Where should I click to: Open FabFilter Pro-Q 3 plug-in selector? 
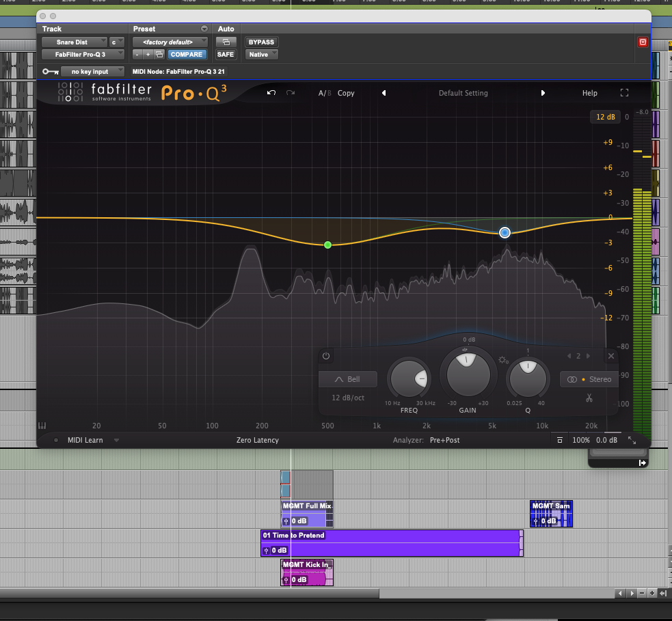(x=83, y=55)
